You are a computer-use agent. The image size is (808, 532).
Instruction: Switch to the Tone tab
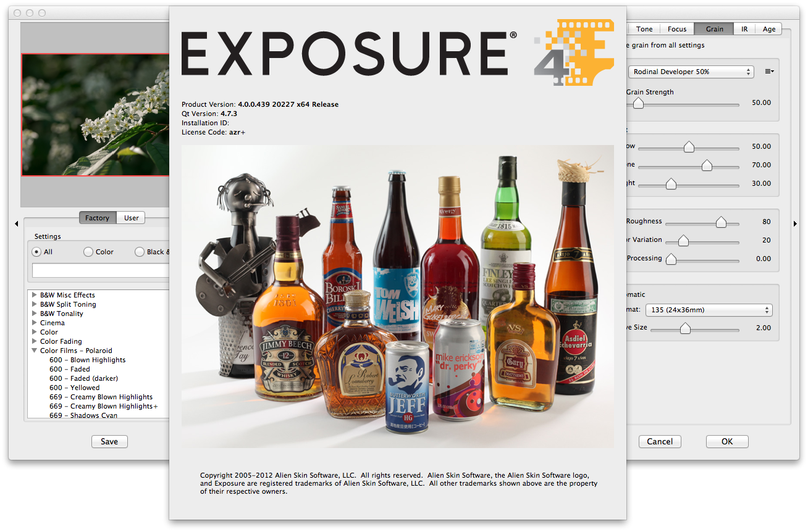[x=644, y=29]
